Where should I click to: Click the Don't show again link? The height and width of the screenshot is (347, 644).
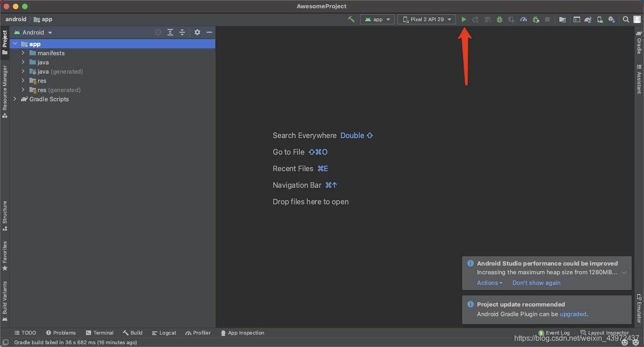tap(536, 283)
